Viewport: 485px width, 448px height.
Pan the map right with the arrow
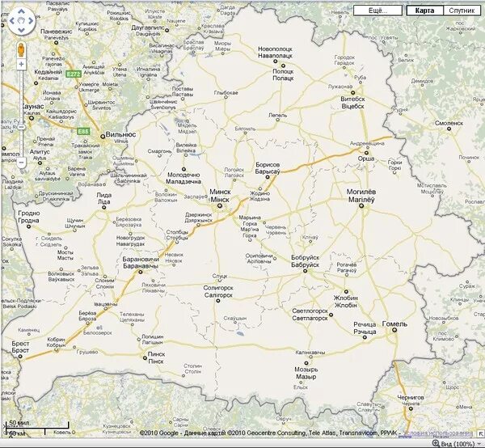[31, 21]
